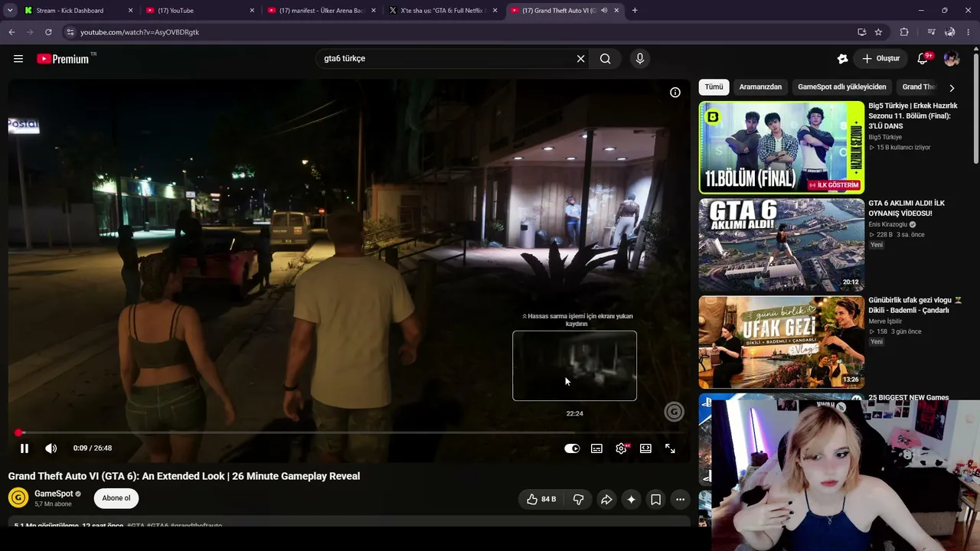
Task: Click the sparkle button beside Share
Action: [631, 500]
